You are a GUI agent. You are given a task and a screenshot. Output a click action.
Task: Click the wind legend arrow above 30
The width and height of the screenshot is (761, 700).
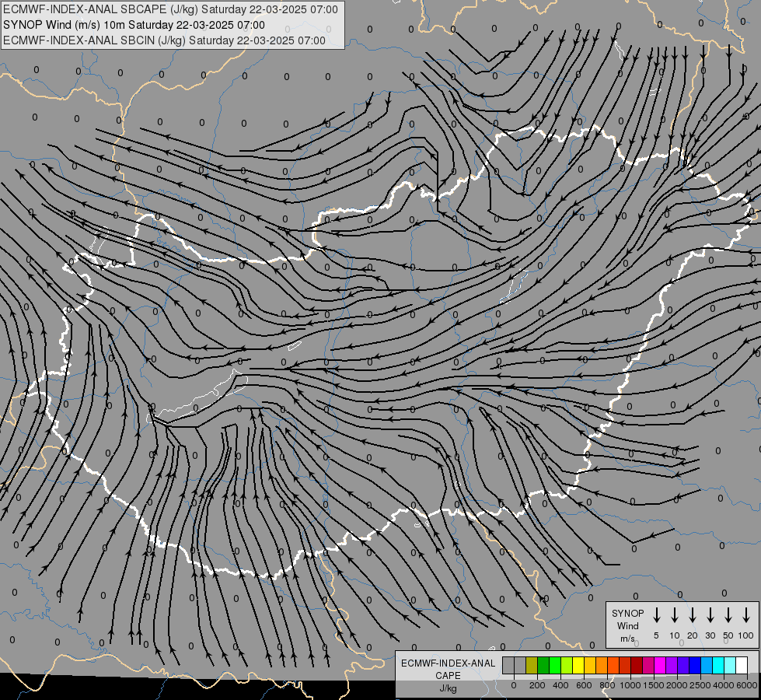(710, 615)
